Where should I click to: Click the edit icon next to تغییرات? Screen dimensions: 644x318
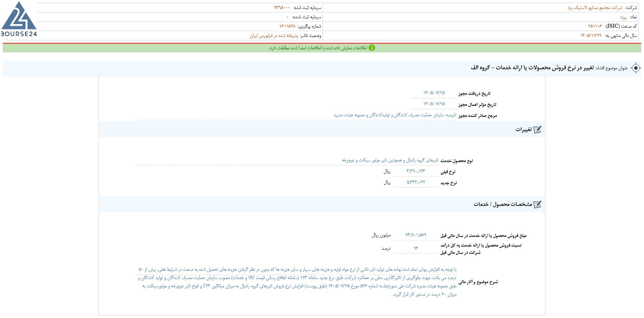coord(537,130)
